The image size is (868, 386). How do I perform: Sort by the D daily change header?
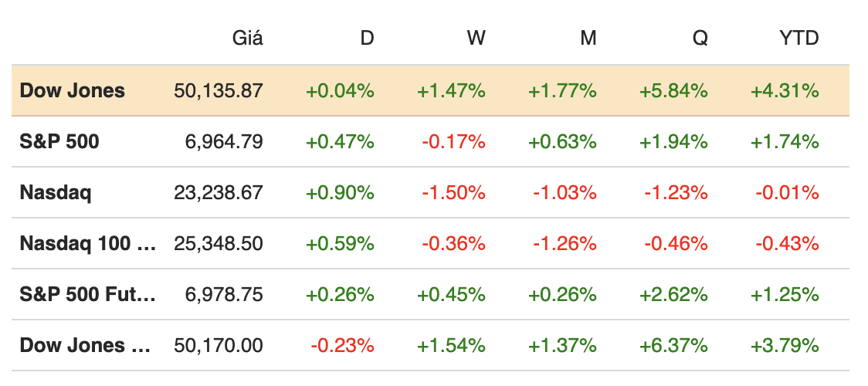pos(367,38)
